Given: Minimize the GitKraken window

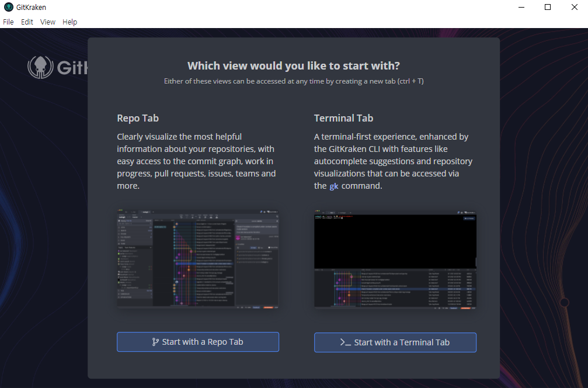Looking at the screenshot, I should tap(521, 7).
